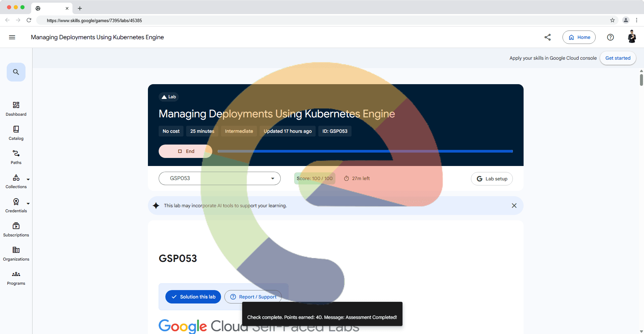
Task: Expand the Collections submenu arrow
Action: [28, 179]
